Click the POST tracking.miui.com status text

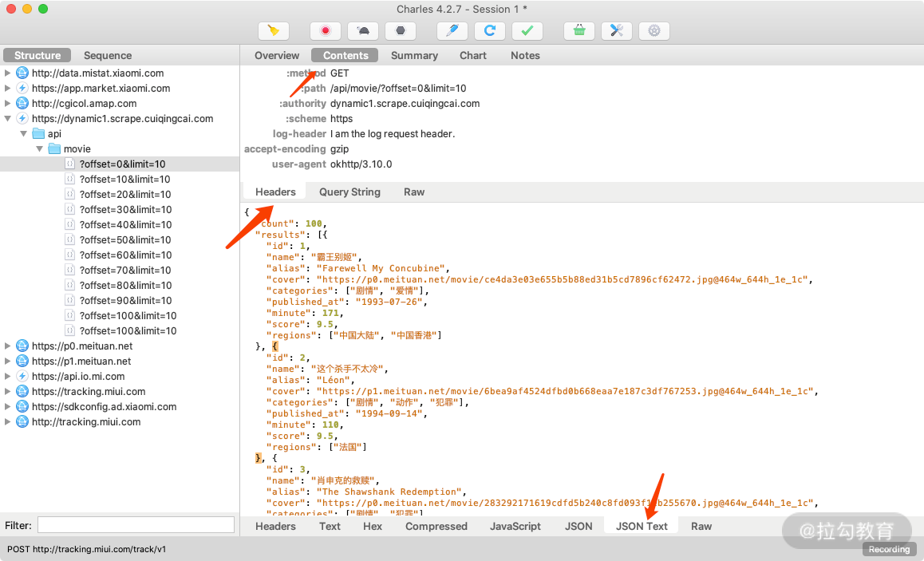coord(87,549)
